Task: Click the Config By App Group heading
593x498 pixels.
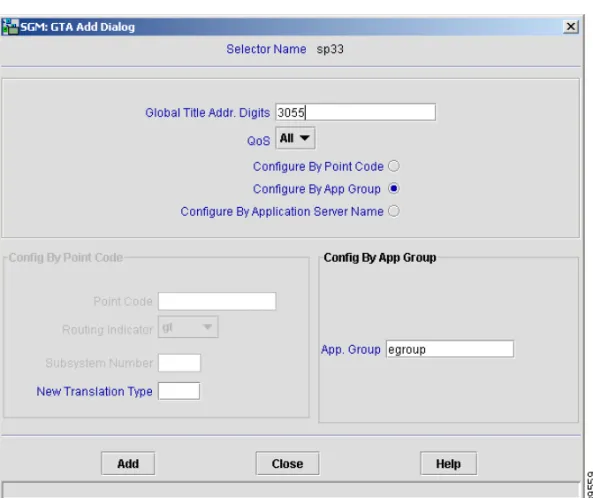Action: [380, 258]
